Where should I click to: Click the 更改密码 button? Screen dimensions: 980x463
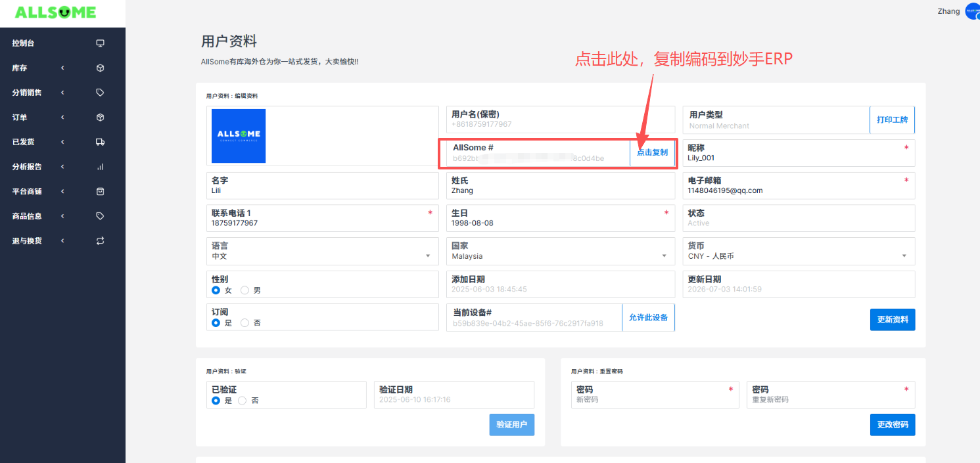(x=893, y=425)
